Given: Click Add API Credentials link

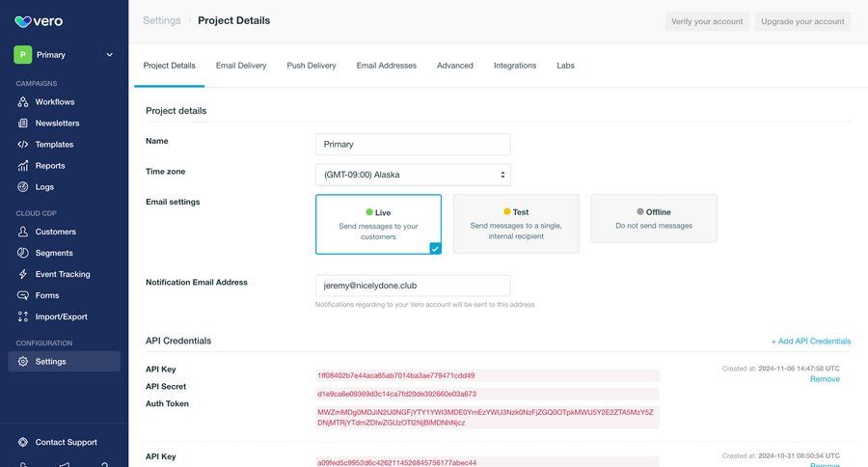Looking at the screenshot, I should point(811,342).
